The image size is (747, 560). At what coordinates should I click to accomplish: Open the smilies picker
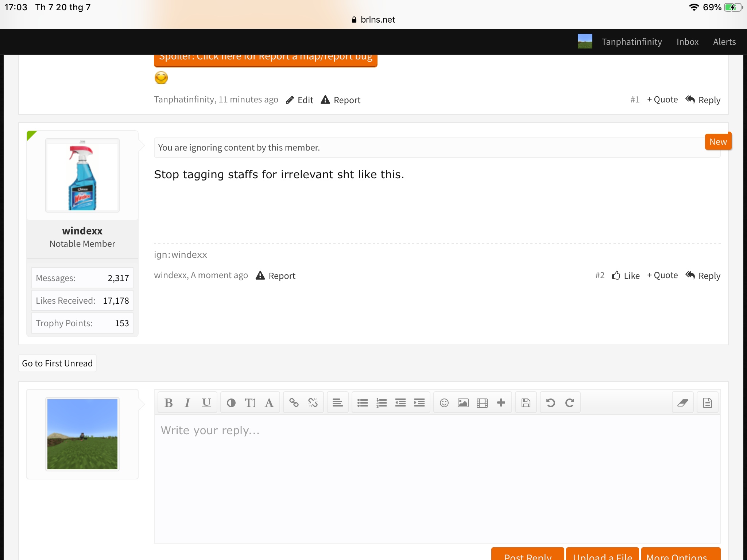tap(444, 402)
